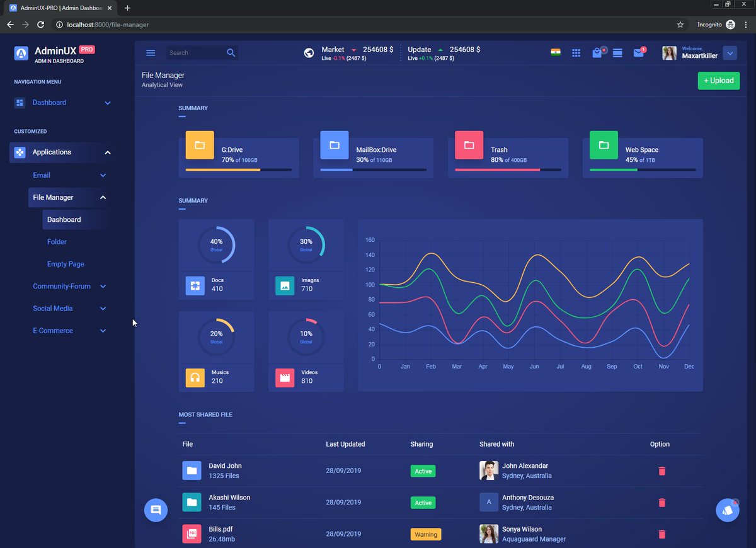Expand the Dashboard sidebar chevron
This screenshot has height=548, width=756.
107,103
